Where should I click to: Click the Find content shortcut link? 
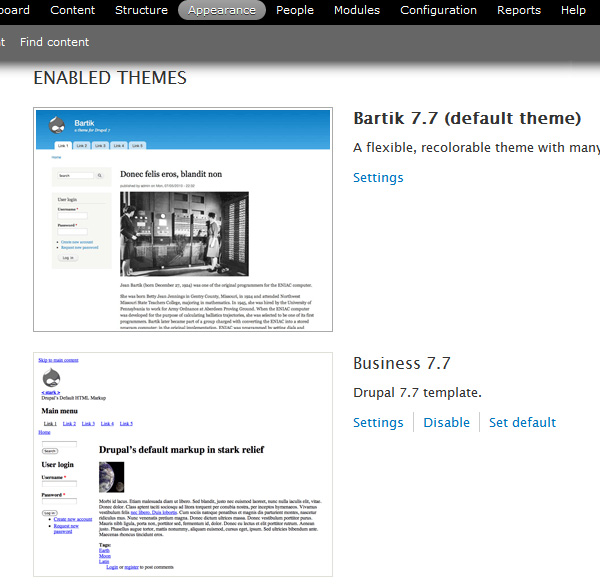pyautogui.click(x=54, y=42)
